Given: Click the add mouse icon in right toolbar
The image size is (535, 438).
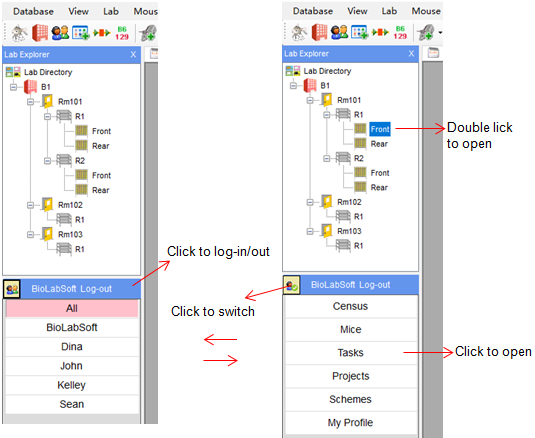Looking at the screenshot, I should pos(426,33).
